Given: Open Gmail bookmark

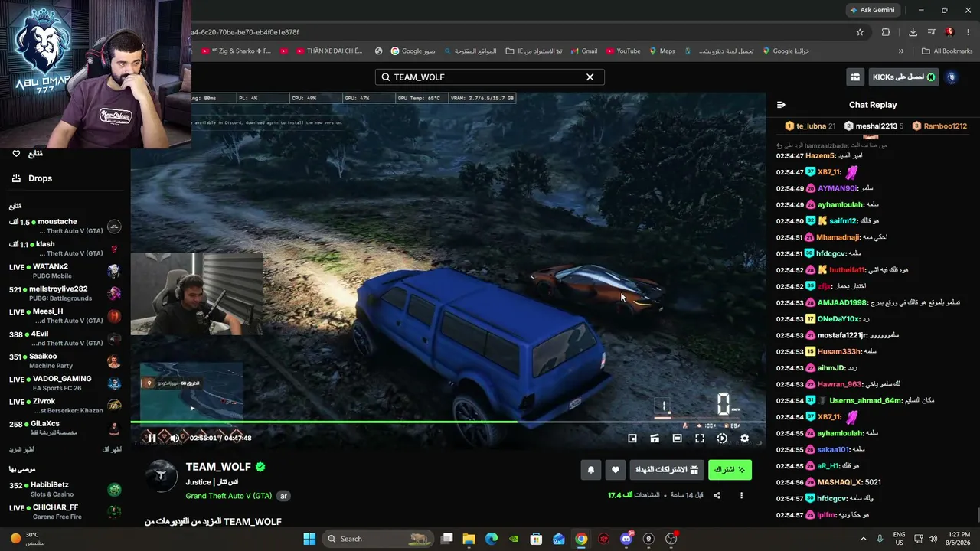Looking at the screenshot, I should point(583,51).
